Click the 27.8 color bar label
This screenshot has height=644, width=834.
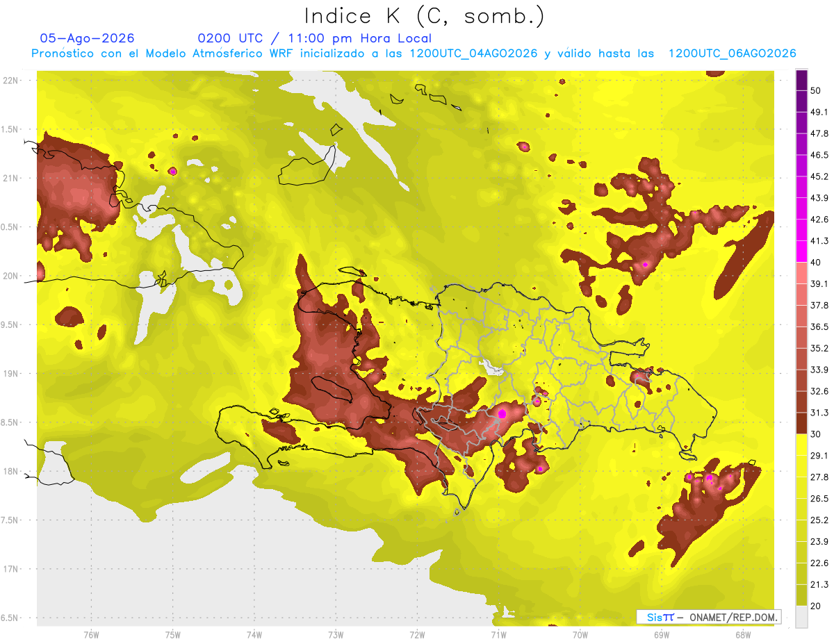pos(819,477)
